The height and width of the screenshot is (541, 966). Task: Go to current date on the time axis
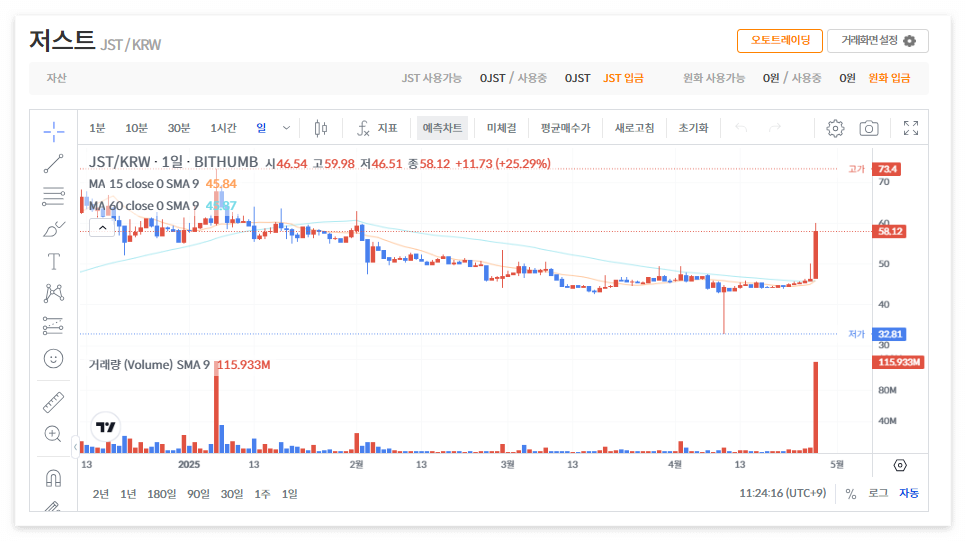tap(900, 465)
